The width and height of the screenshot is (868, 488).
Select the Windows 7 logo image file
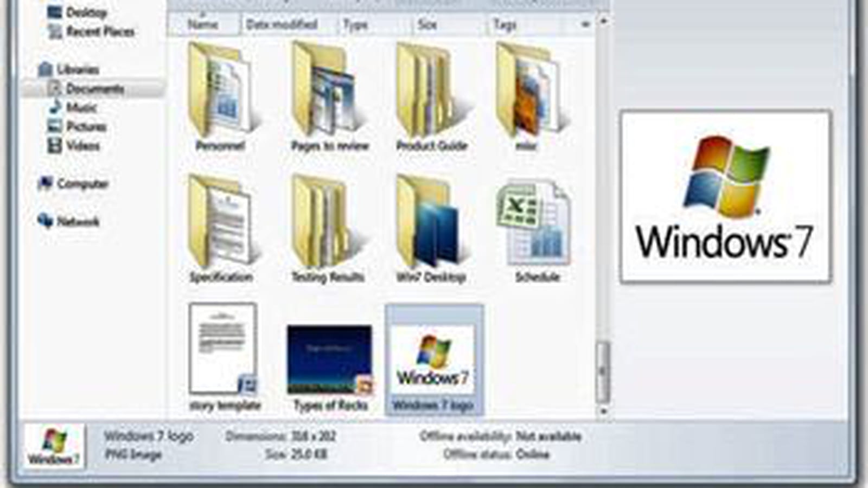click(433, 360)
